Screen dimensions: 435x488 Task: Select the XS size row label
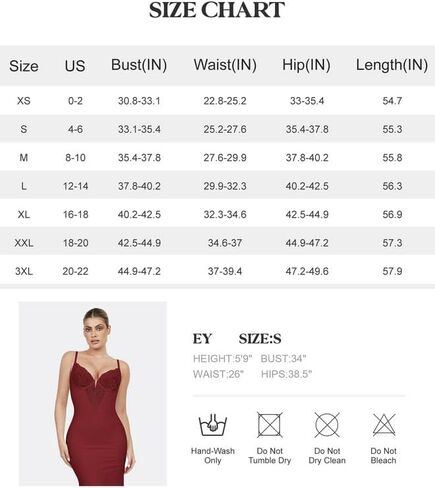tap(24, 101)
